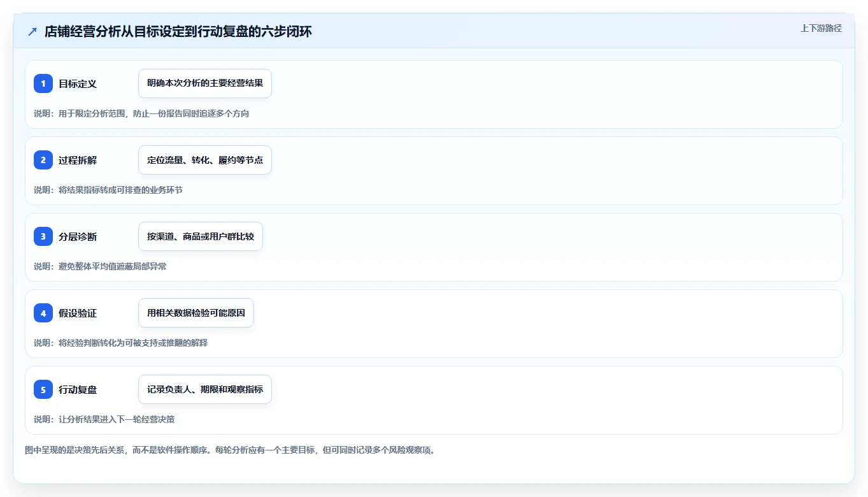Click the 明确本次分析的主要经营结果 box
The width and height of the screenshot is (868, 497).
pyautogui.click(x=205, y=83)
